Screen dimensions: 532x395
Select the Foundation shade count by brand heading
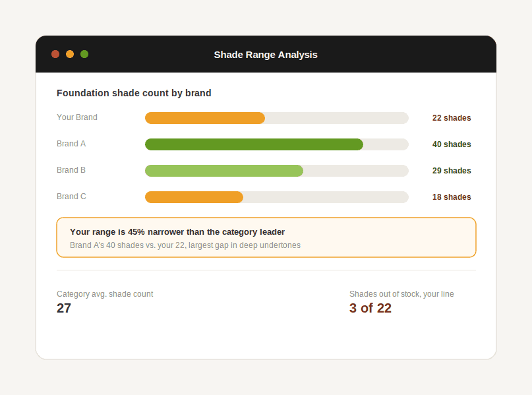coord(134,93)
